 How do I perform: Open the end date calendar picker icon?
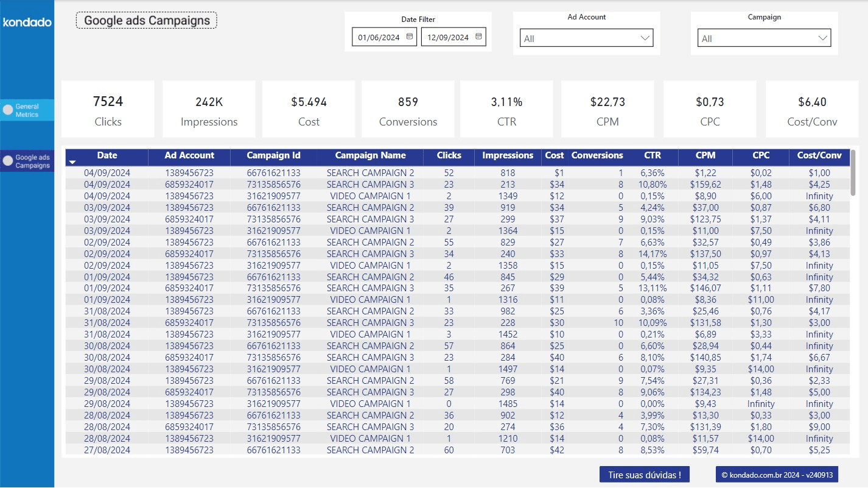(x=479, y=37)
